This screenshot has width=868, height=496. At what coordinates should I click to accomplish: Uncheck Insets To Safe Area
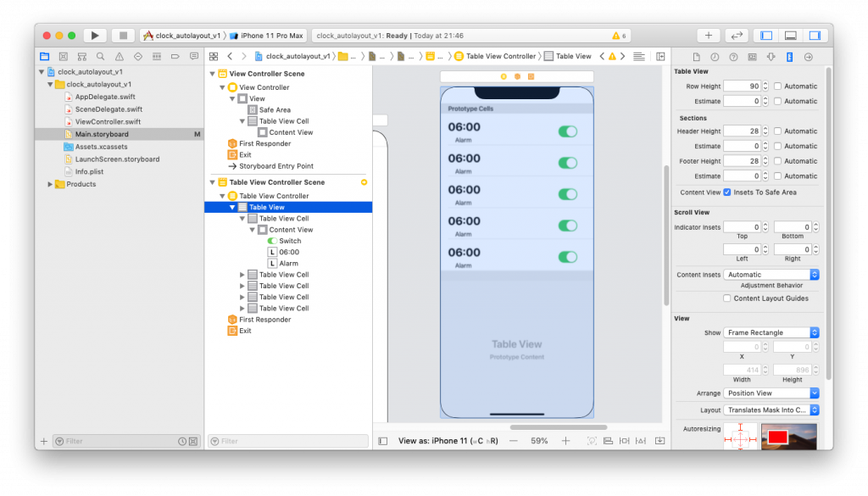[727, 192]
